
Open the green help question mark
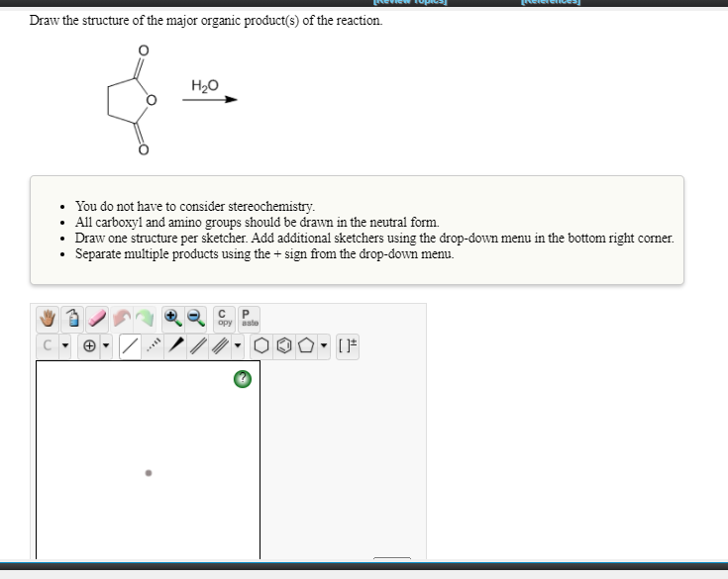(243, 379)
